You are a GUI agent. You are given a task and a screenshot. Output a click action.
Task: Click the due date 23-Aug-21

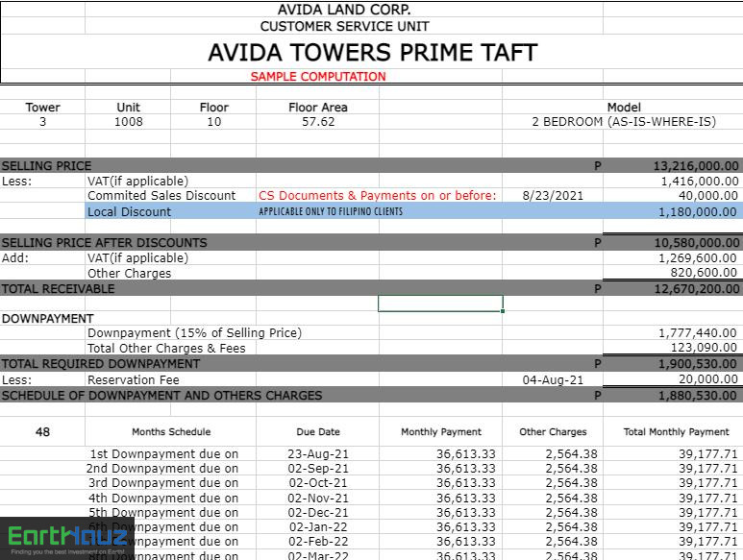pos(318,454)
